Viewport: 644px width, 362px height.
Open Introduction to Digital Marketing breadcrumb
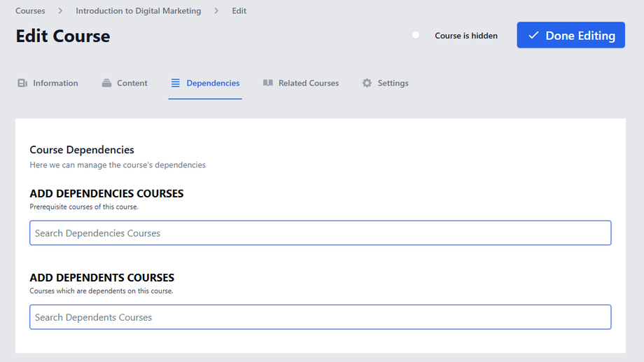tap(138, 11)
